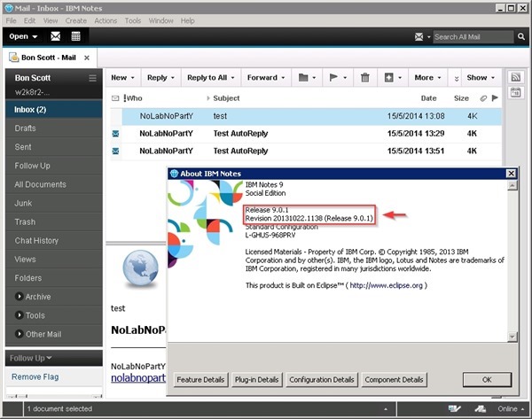Click the envelope column header icon

(x=115, y=98)
